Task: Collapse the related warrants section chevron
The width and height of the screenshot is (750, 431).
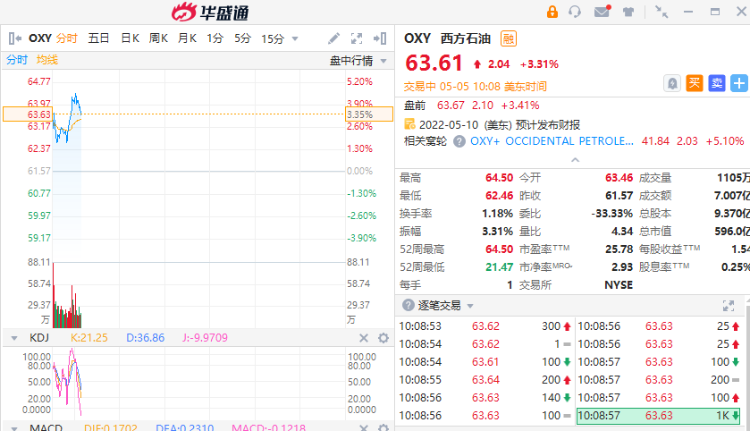Action: [x=573, y=159]
